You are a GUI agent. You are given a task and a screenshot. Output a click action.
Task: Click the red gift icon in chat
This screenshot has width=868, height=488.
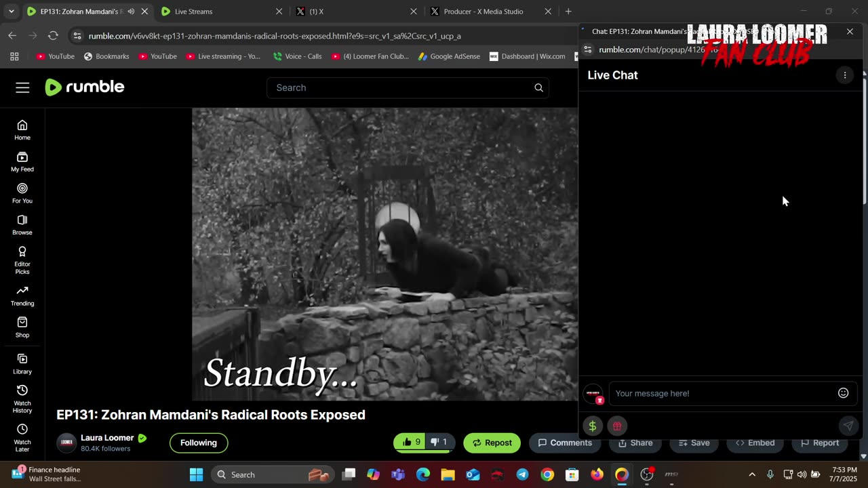point(616,426)
